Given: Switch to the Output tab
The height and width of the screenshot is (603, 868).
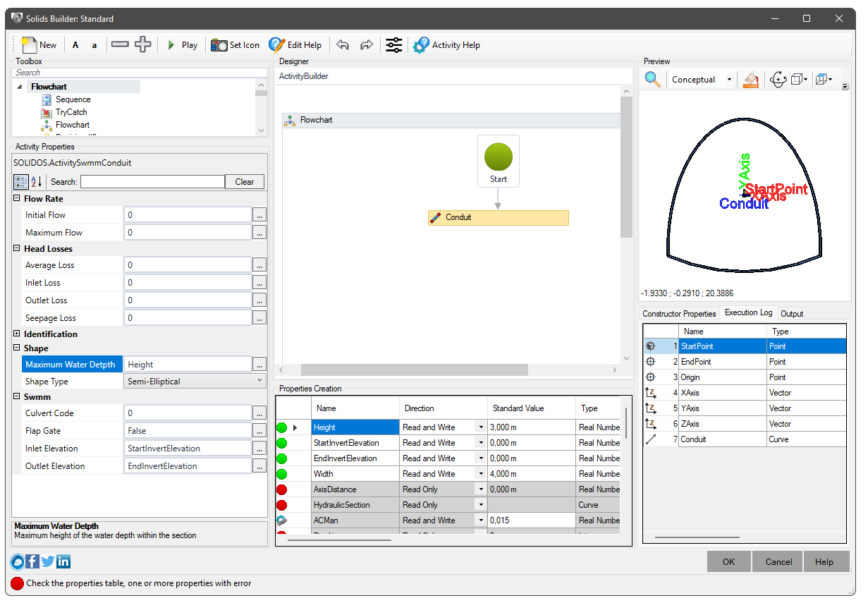Looking at the screenshot, I should 792,314.
